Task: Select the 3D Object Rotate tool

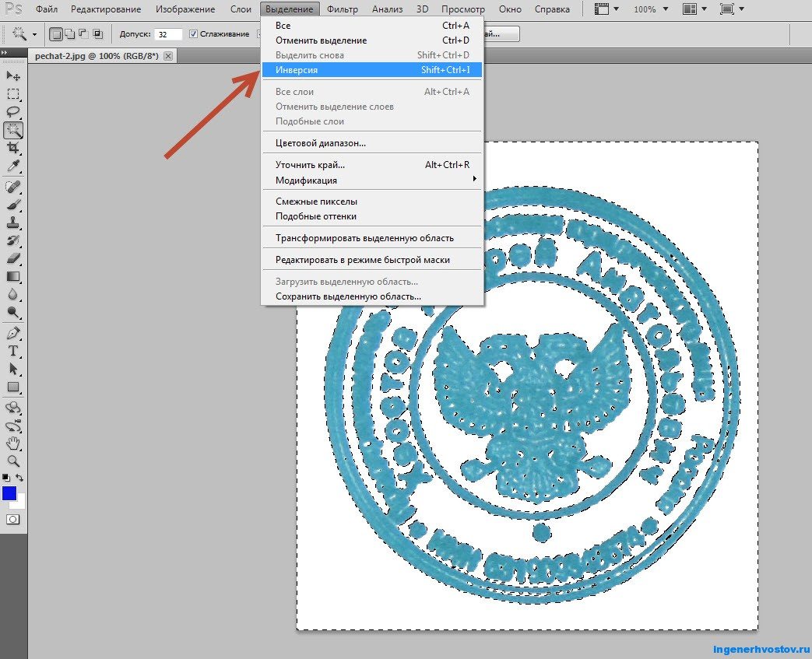Action: coord(13,408)
